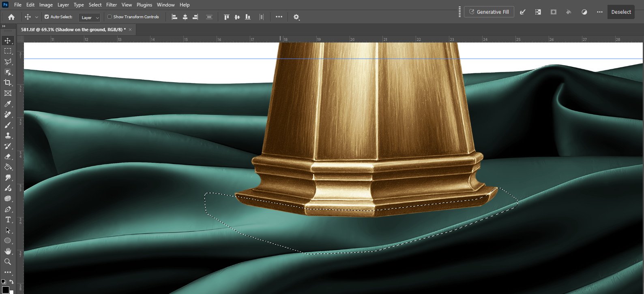Select the Zoom magnifier tool

point(8,262)
